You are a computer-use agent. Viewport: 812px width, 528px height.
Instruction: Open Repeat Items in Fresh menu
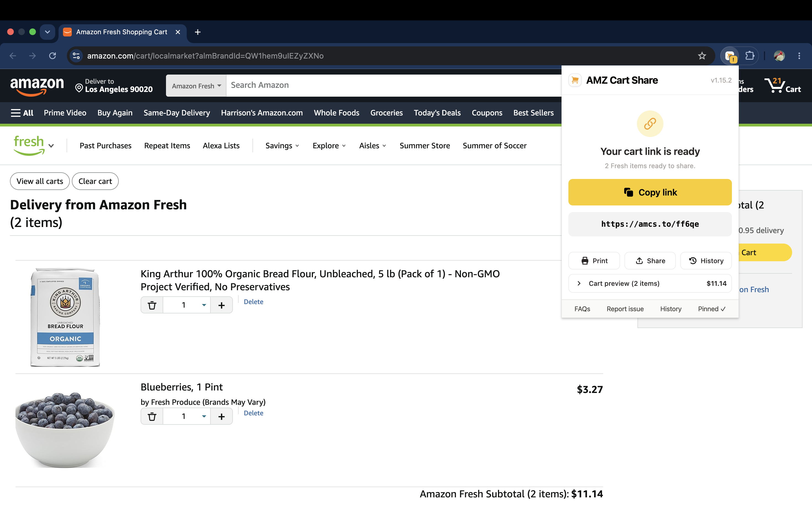point(167,146)
